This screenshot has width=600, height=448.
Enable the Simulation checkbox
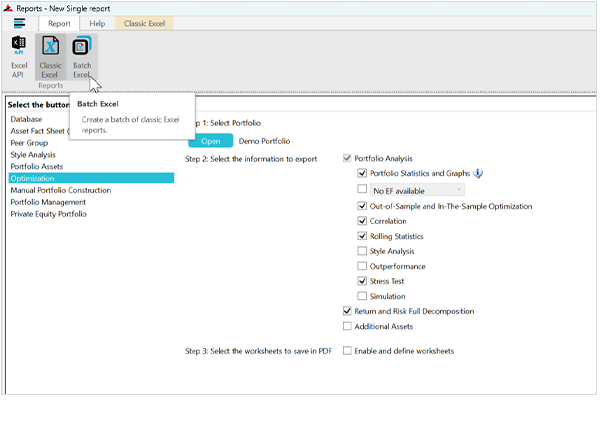pyautogui.click(x=362, y=296)
